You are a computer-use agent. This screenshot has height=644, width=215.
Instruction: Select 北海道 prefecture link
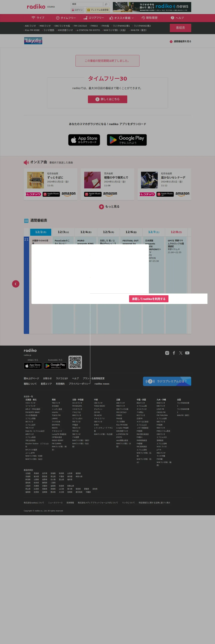28,473
